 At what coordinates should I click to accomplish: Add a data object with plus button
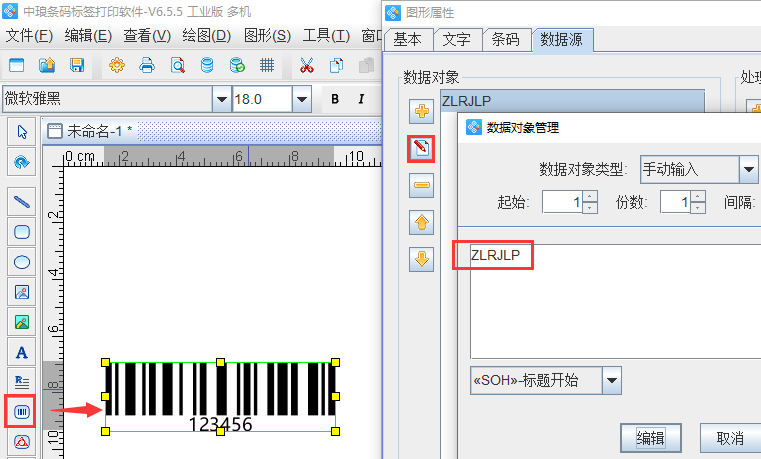(x=421, y=111)
